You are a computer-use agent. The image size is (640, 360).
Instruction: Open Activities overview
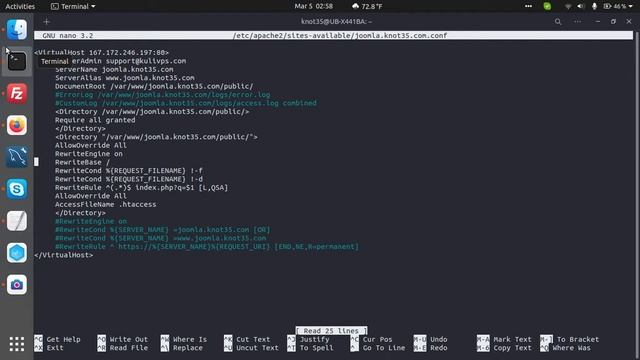(20, 6)
